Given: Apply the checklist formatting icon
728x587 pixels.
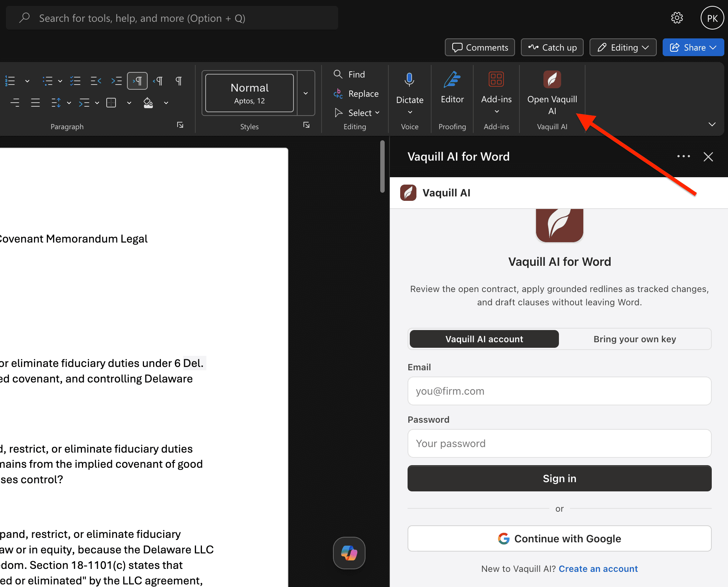Looking at the screenshot, I should 75,81.
